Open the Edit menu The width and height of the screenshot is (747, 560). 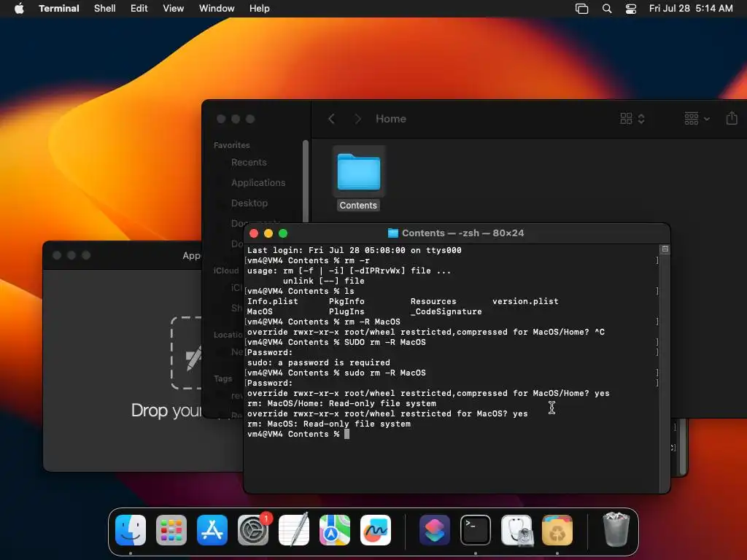coord(139,8)
